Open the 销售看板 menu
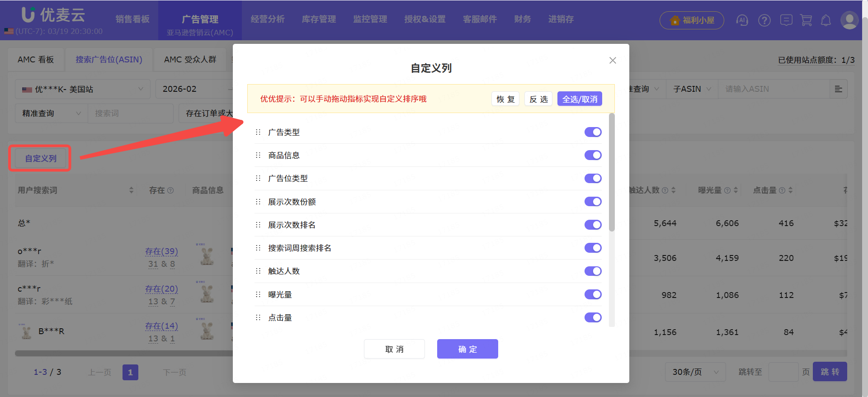Image resolution: width=868 pixels, height=397 pixels. click(132, 19)
